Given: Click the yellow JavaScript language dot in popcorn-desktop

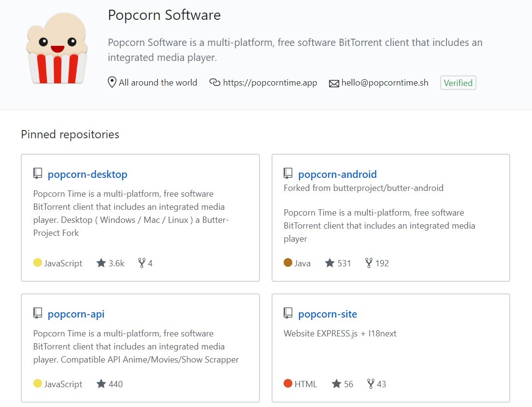Looking at the screenshot, I should [x=38, y=262].
